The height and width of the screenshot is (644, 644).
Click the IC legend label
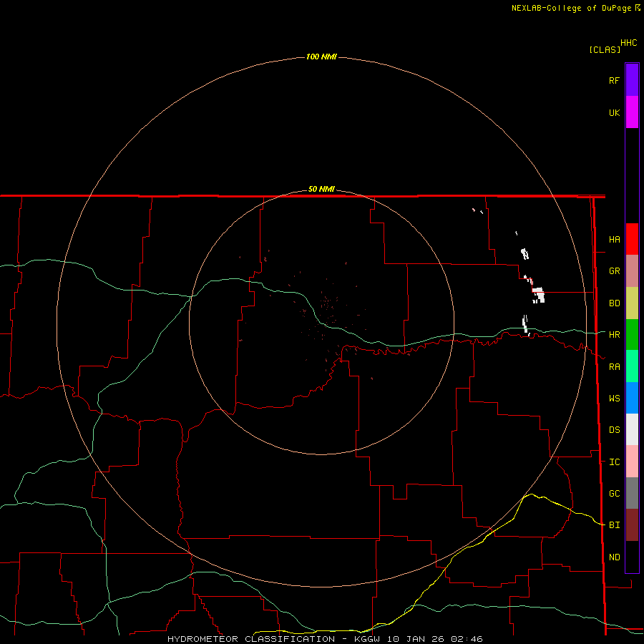click(x=614, y=462)
